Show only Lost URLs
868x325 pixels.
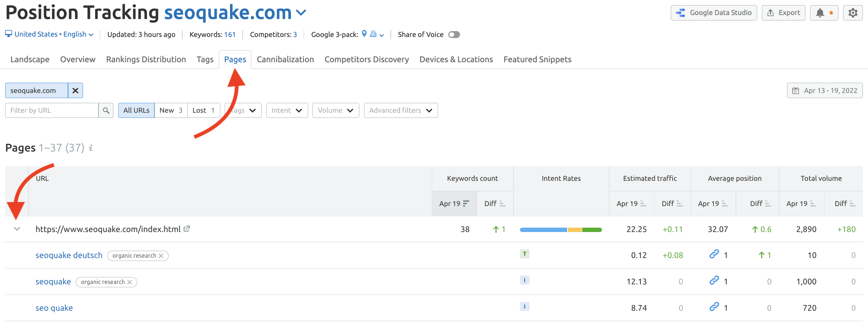pos(204,110)
